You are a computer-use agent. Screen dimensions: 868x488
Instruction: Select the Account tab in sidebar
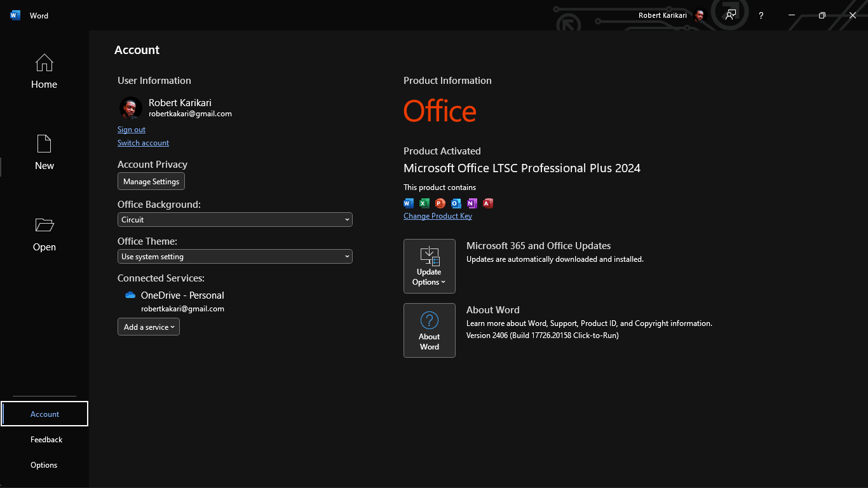coord(44,414)
